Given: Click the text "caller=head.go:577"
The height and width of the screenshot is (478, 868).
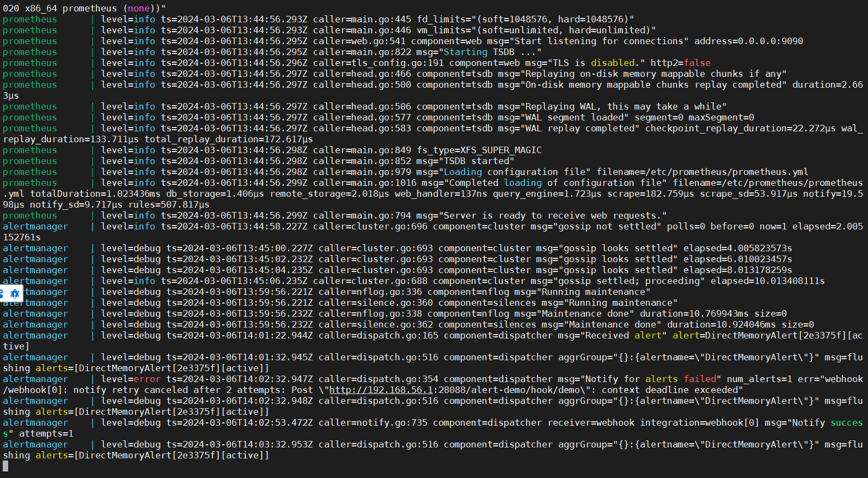Looking at the screenshot, I should click(362, 117).
